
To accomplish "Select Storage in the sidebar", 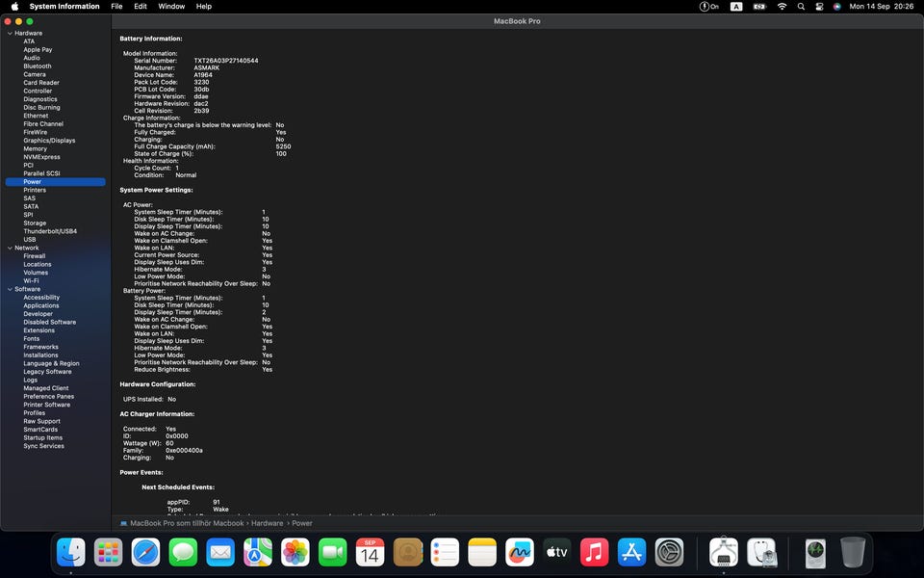I will [35, 223].
